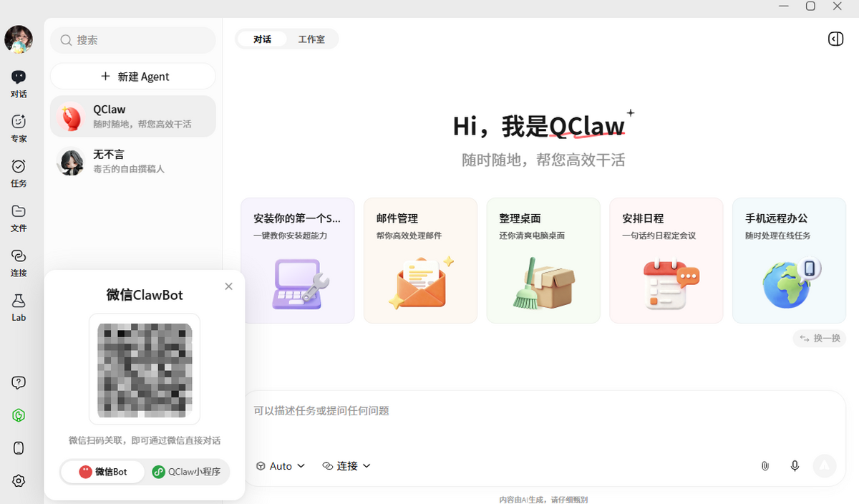This screenshot has width=859, height=504.
Task: Open the 任务 sidebar section
Action: 19,173
